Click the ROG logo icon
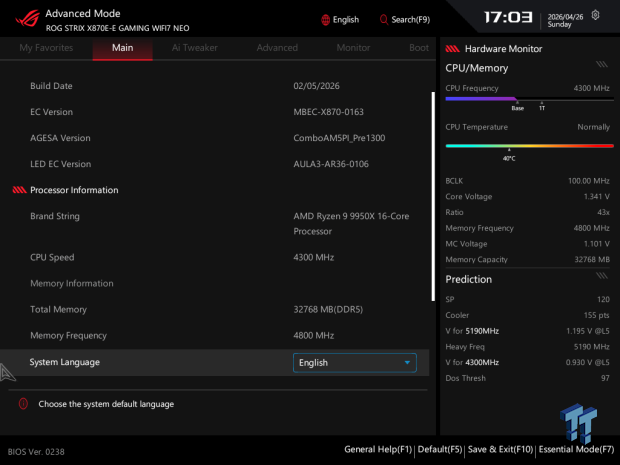 (x=28, y=18)
